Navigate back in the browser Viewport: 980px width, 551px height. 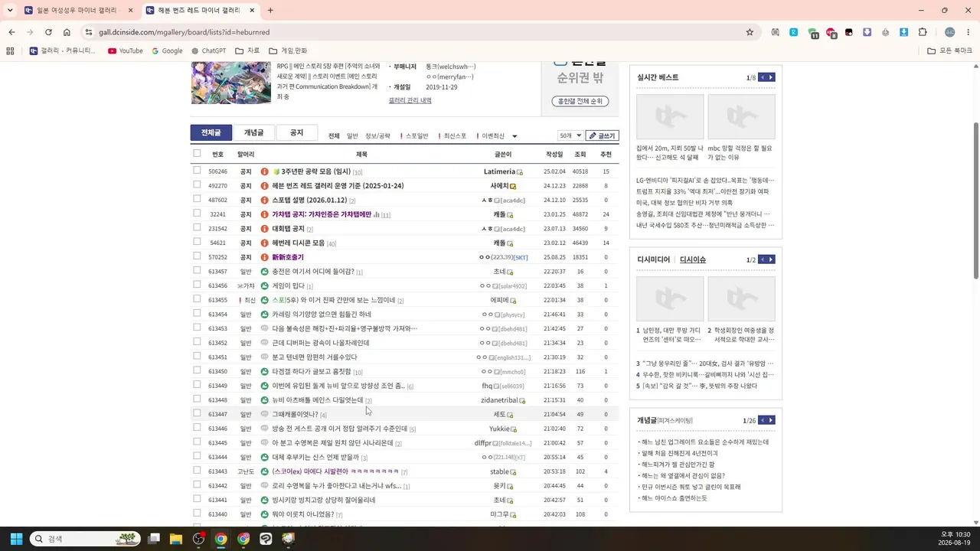[x=11, y=32]
